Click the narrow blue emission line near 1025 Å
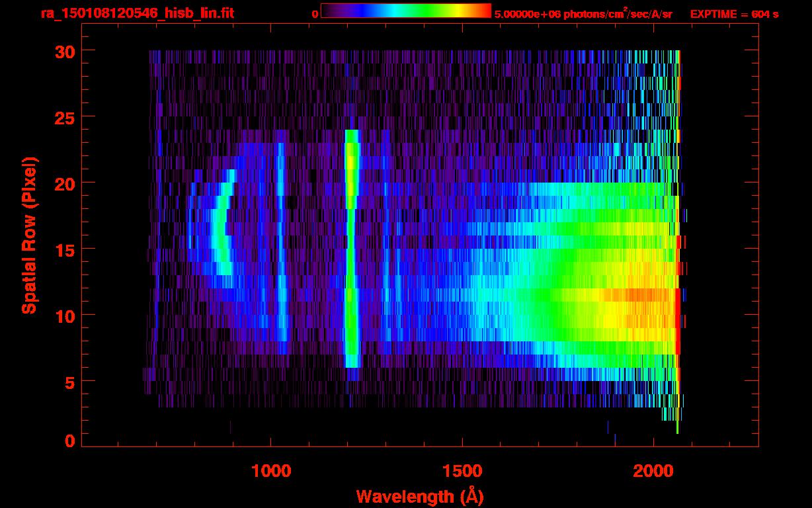The image size is (812, 508). (281, 251)
